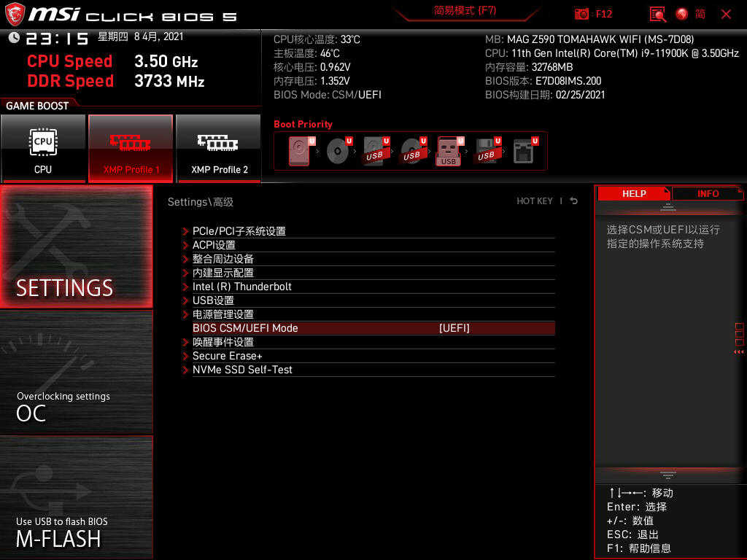Switch to the INFO tab
Image resolution: width=747 pixels, height=560 pixels.
click(707, 193)
